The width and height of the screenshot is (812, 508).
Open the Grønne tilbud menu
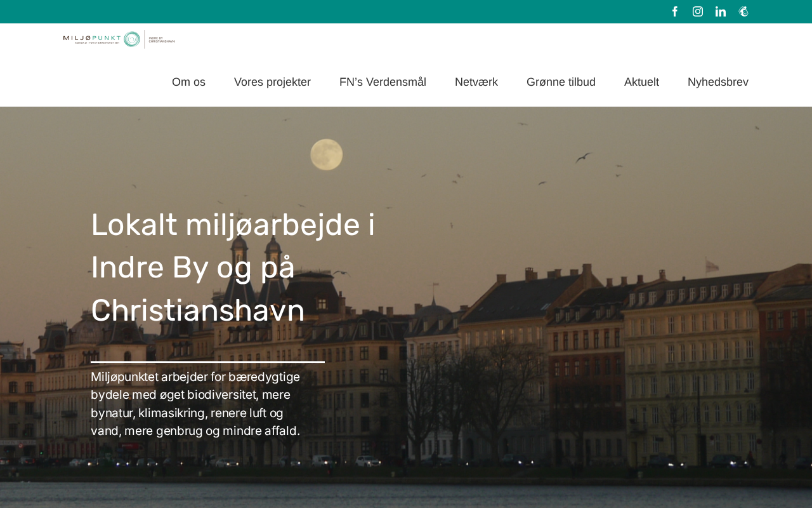561,82
